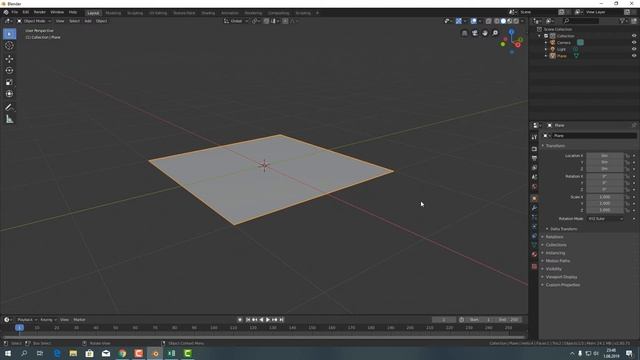Expand the Delta Transform panel
The width and height of the screenshot is (640, 360).
pyautogui.click(x=563, y=229)
